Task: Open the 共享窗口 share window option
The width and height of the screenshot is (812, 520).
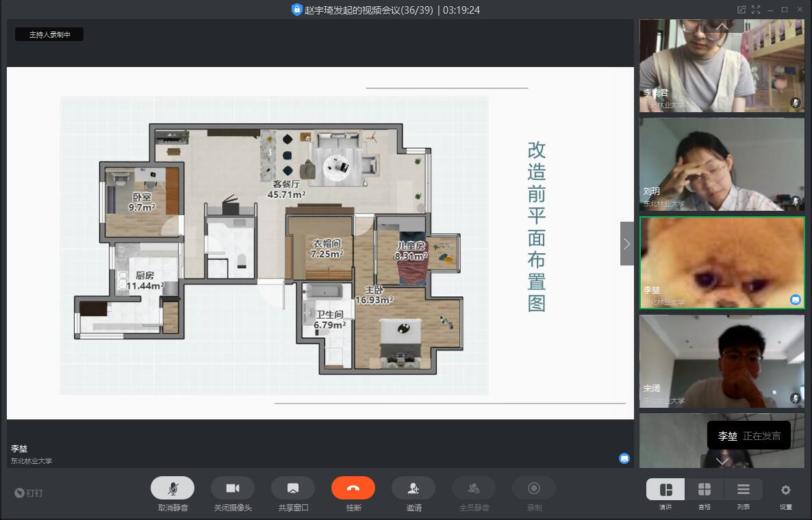Action: coord(293,489)
